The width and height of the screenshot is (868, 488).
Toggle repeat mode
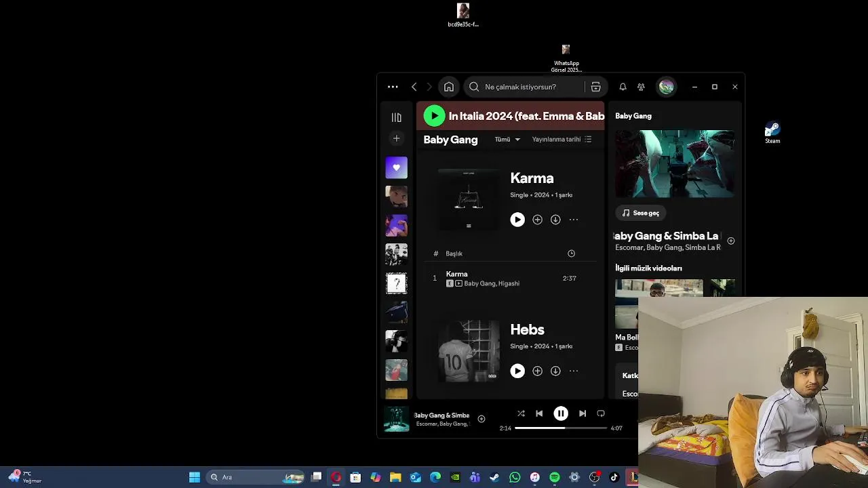coord(601,413)
